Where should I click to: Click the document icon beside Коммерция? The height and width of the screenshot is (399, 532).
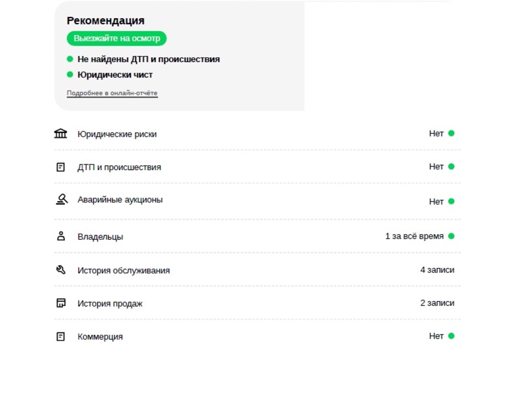point(61,336)
